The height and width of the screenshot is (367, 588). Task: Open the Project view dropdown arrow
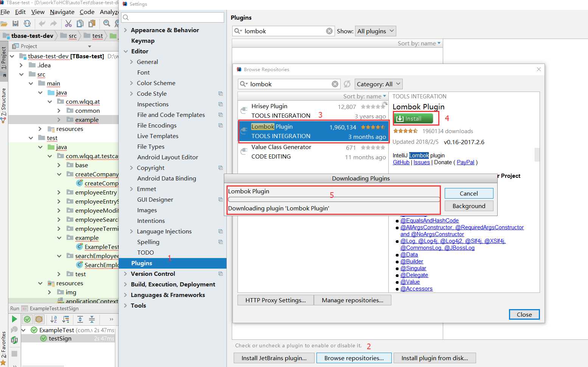90,46
